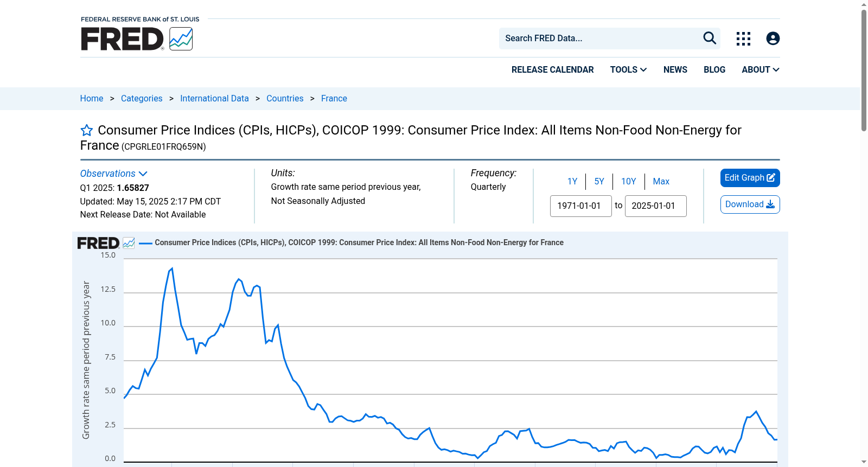
Task: Click the FRED chart logo in graph
Action: [x=106, y=243]
